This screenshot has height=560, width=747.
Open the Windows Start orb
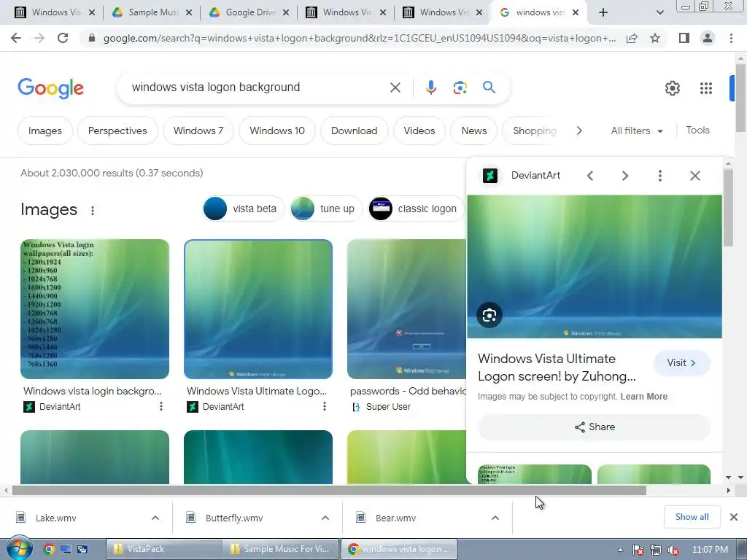(x=19, y=548)
